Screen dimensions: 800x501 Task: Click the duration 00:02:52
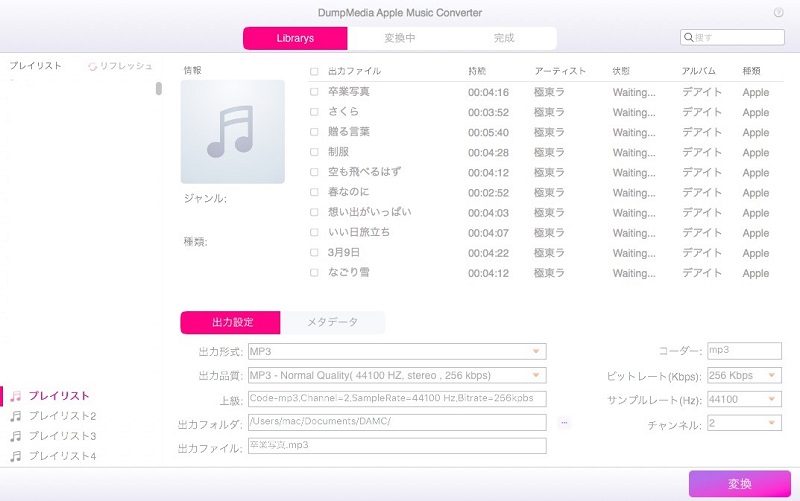pos(488,193)
